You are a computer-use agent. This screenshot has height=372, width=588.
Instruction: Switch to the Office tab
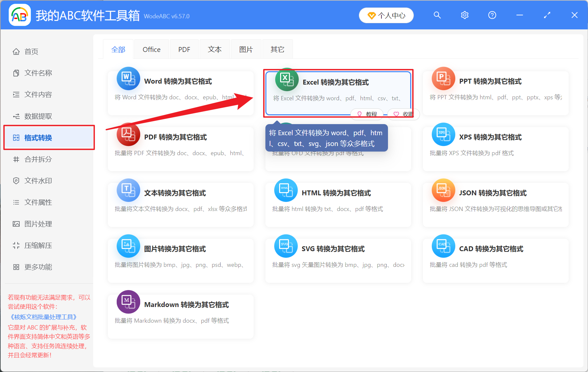tap(151, 49)
